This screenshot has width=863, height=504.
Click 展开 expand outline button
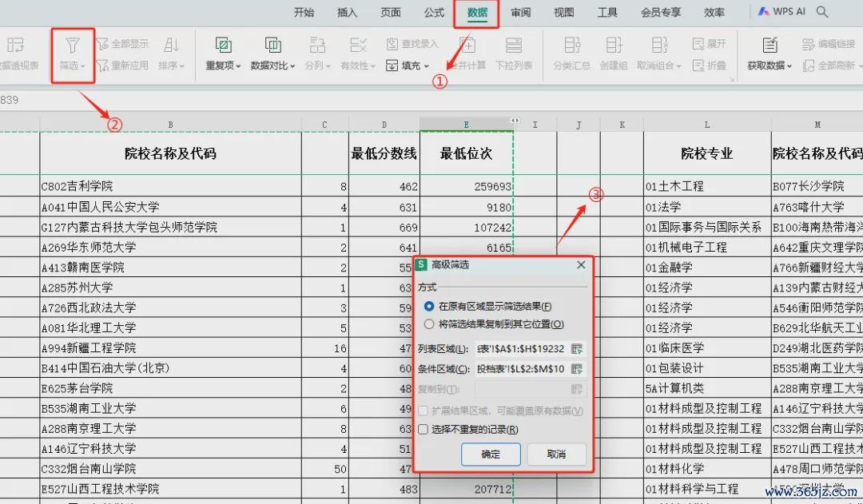710,44
